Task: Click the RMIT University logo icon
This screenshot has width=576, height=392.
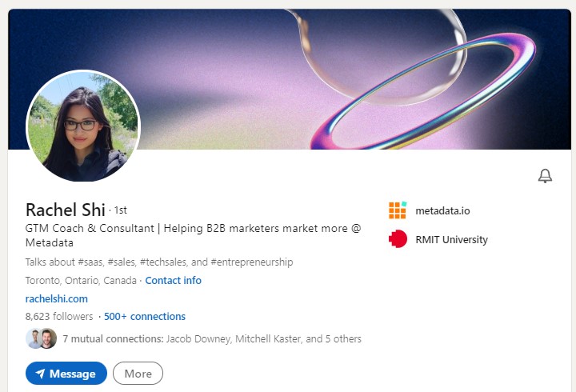Action: click(x=398, y=239)
